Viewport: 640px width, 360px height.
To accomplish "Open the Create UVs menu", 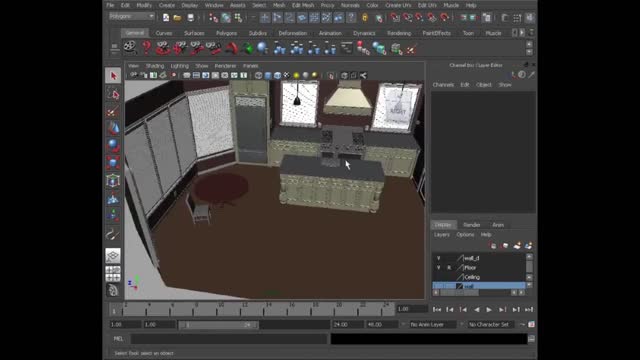I will point(398,5).
